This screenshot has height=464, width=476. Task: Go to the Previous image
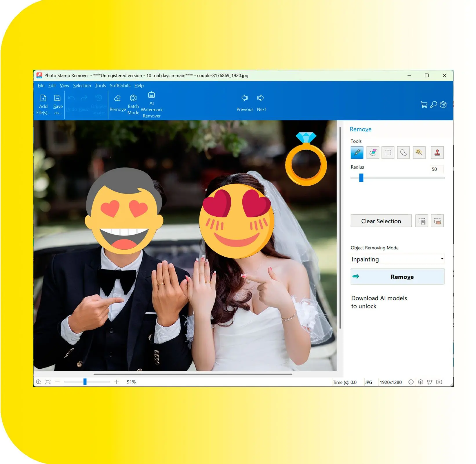pyautogui.click(x=245, y=103)
